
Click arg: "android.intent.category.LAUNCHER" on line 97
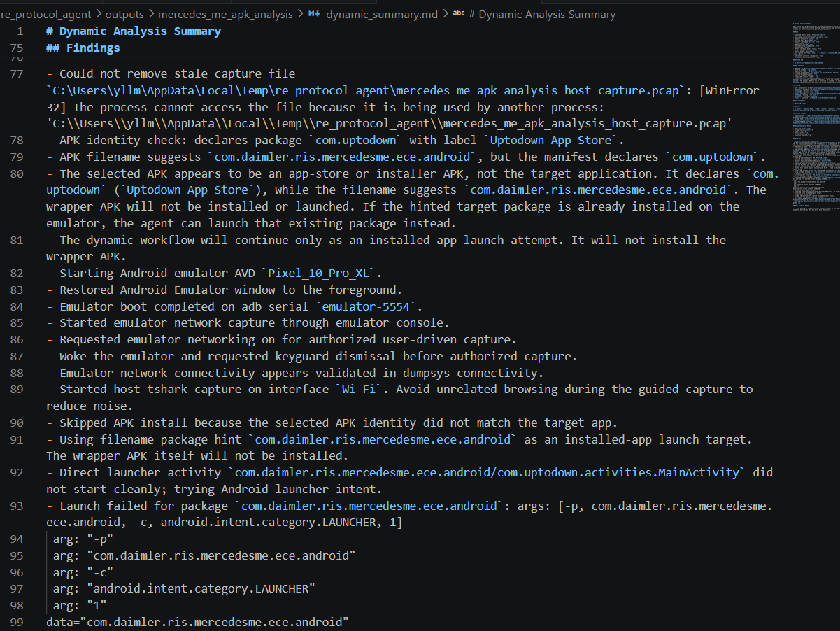coord(184,589)
